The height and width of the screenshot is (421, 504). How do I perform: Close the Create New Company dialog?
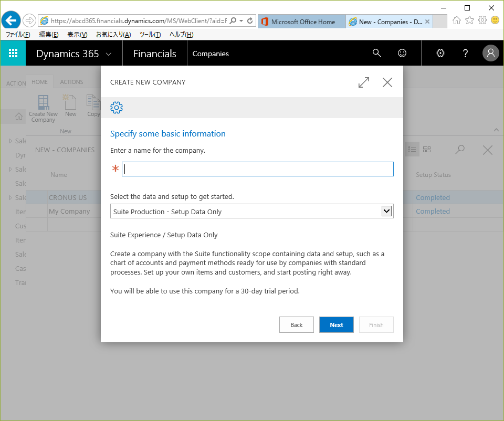tap(387, 82)
